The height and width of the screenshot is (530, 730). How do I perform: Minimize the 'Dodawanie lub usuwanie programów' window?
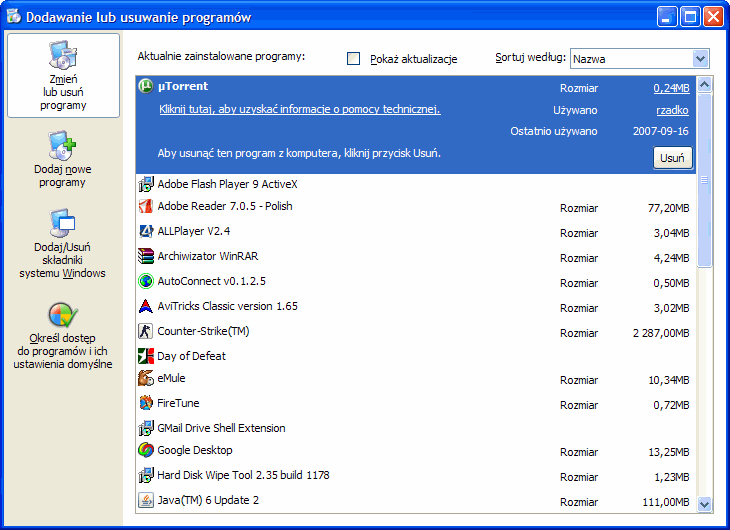click(667, 17)
